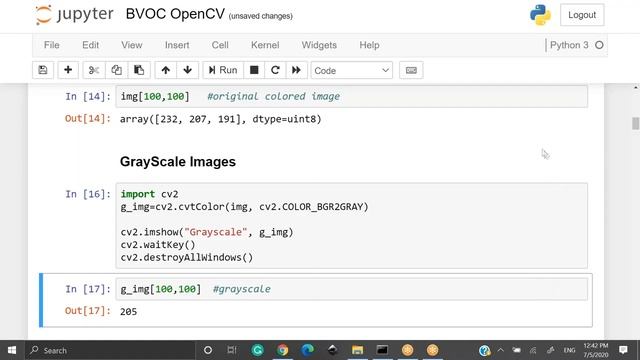Click the notebook vertical scrollbar thumb

point(635,123)
